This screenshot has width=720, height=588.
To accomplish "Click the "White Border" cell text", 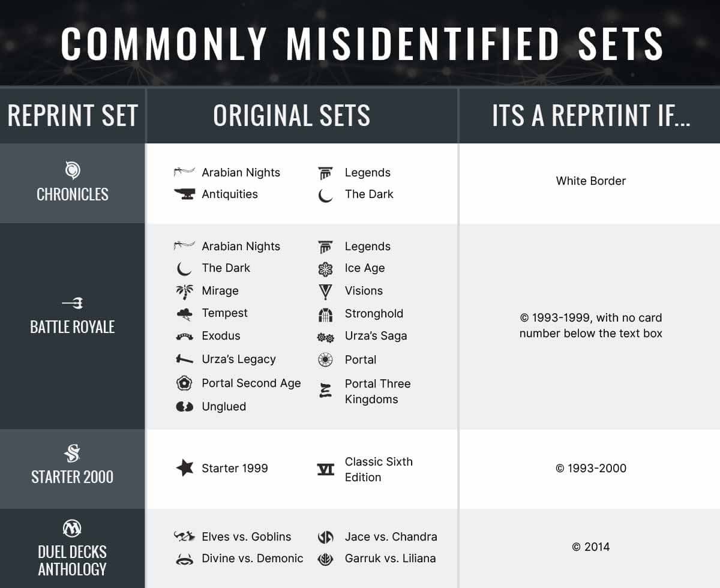I will pos(590,181).
